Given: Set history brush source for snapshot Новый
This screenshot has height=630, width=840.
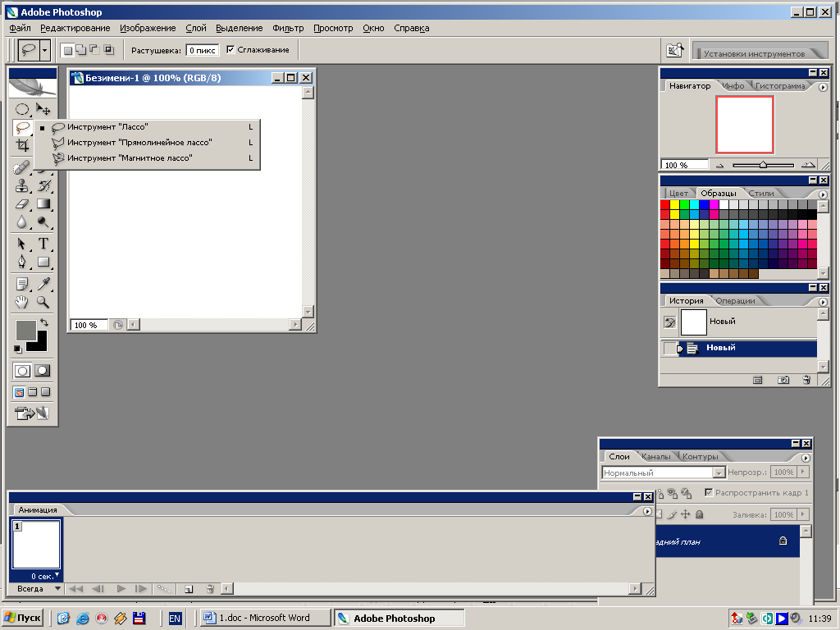Looking at the screenshot, I should [x=669, y=322].
